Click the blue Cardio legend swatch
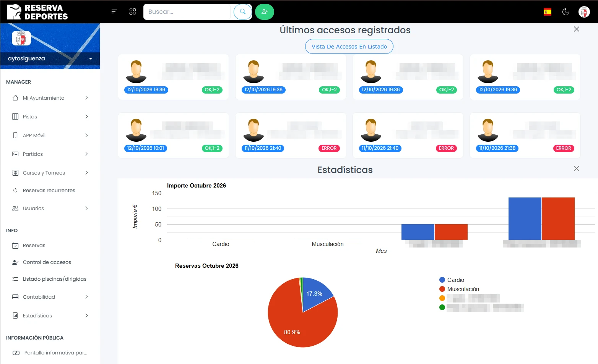Image resolution: width=598 pixels, height=364 pixels. tap(442, 280)
